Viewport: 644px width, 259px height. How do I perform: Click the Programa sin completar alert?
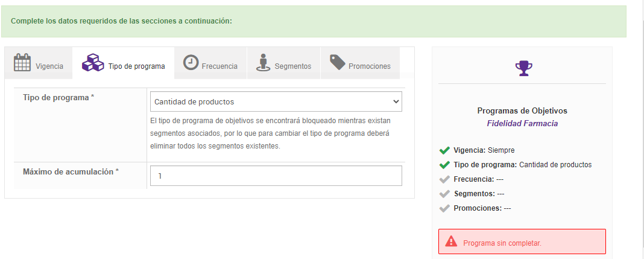click(x=522, y=243)
